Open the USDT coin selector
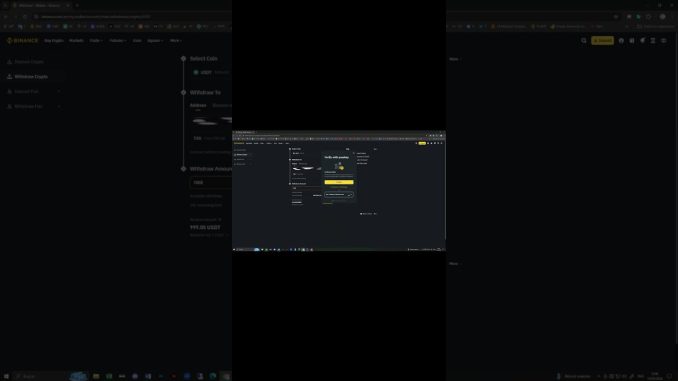The width and height of the screenshot is (678, 381). tap(212, 72)
